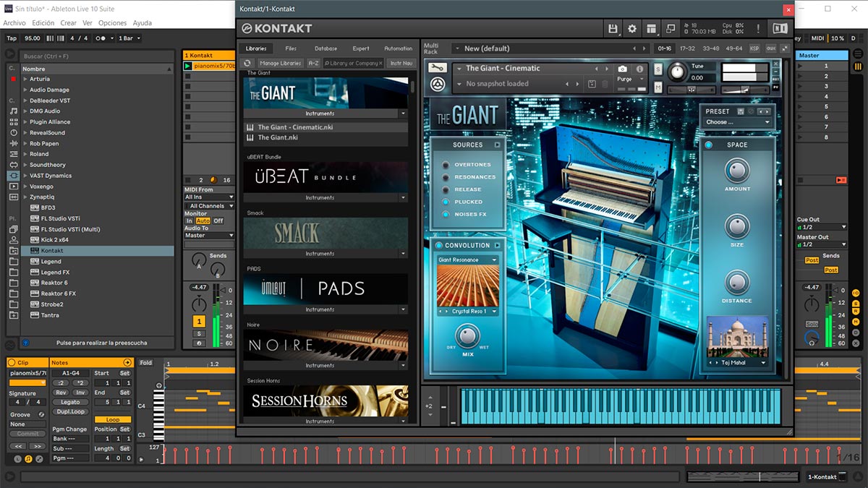Image resolution: width=868 pixels, height=488 pixels.
Task: Open the Giant Resonance dropdown
Action: coord(467,260)
